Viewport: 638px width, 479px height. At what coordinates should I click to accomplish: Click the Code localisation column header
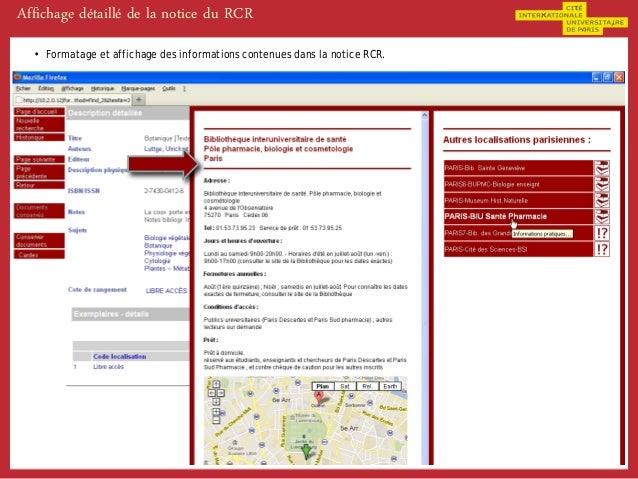pyautogui.click(x=120, y=357)
